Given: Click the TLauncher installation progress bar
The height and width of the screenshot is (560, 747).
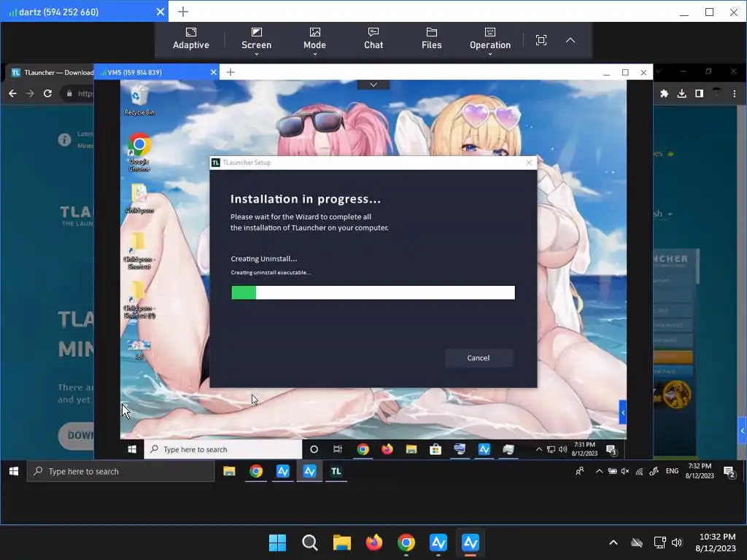Looking at the screenshot, I should click(x=373, y=292).
